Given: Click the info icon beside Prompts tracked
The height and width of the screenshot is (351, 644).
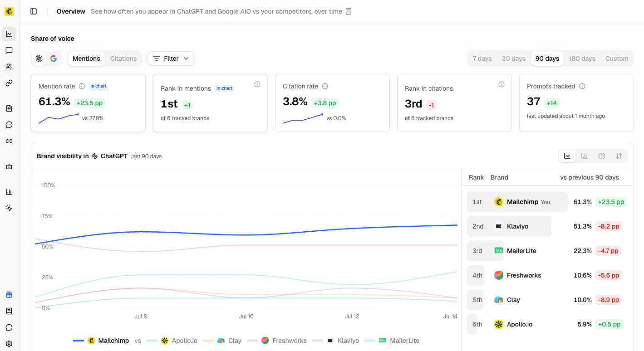Looking at the screenshot, I should point(582,86).
